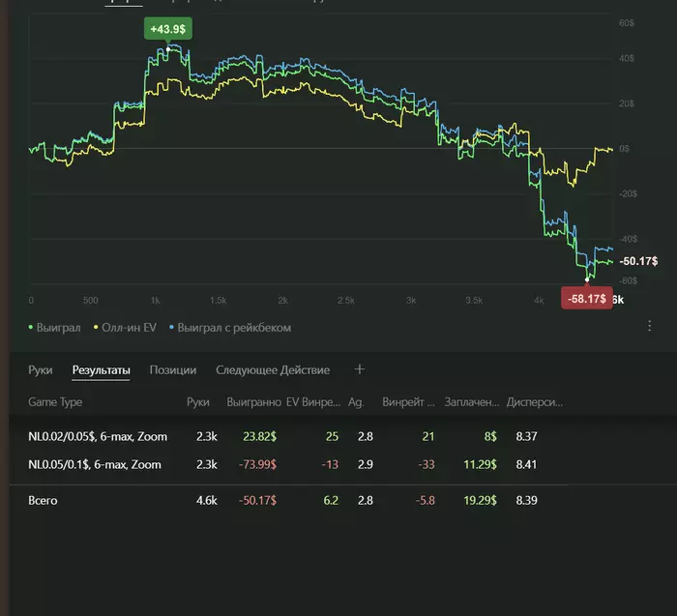Select the Результаты tab
Viewport: 677px width, 616px height.
point(101,370)
